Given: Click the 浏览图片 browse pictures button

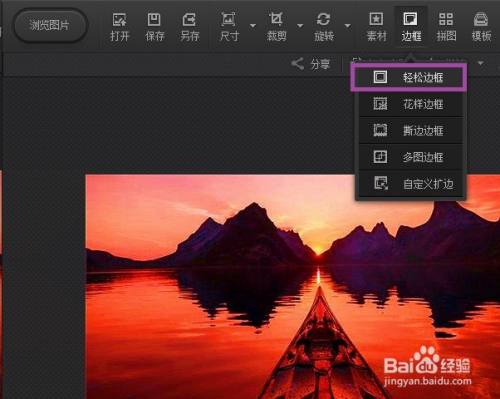Looking at the screenshot, I should (x=50, y=25).
